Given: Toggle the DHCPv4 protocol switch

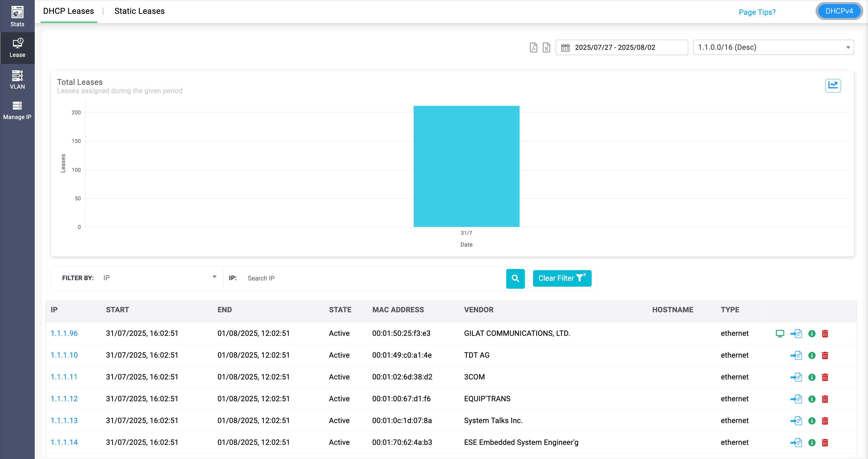Looking at the screenshot, I should pos(839,11).
